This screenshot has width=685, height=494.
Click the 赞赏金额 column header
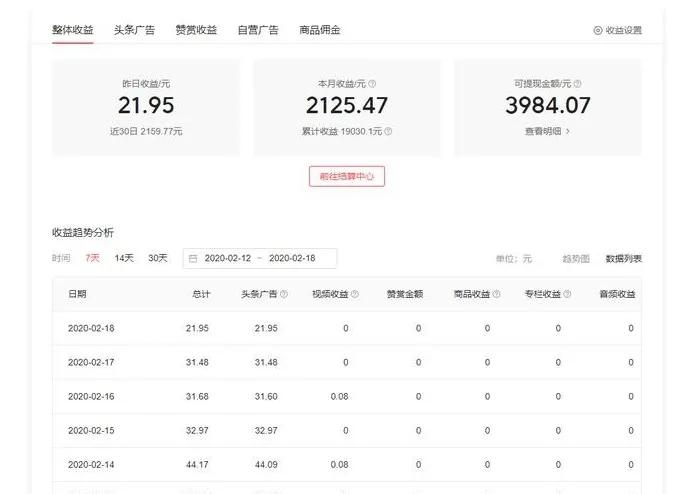click(x=405, y=294)
